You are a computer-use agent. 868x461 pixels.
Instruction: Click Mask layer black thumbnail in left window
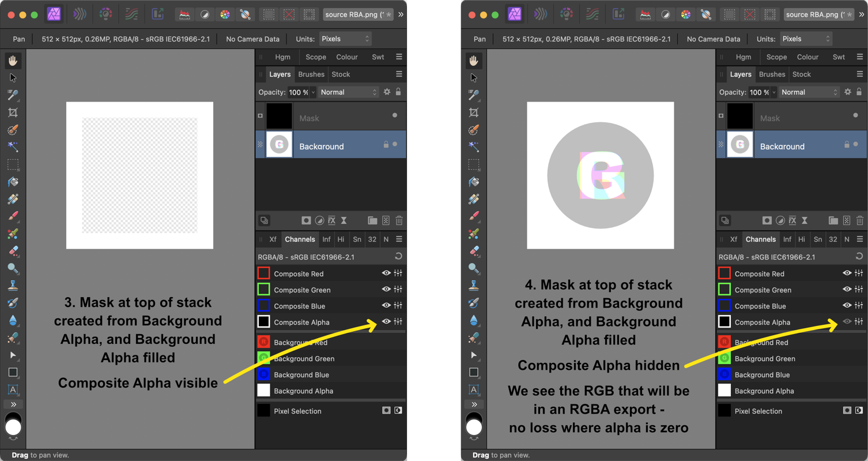tap(279, 116)
